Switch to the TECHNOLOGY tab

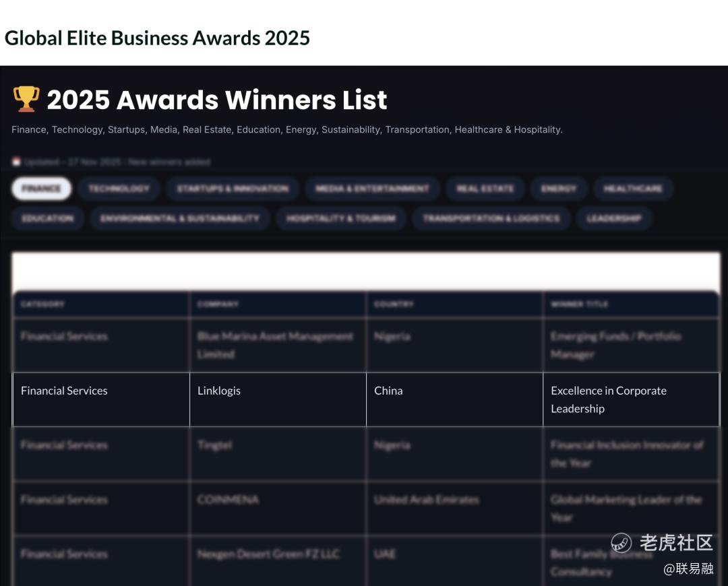pos(119,189)
